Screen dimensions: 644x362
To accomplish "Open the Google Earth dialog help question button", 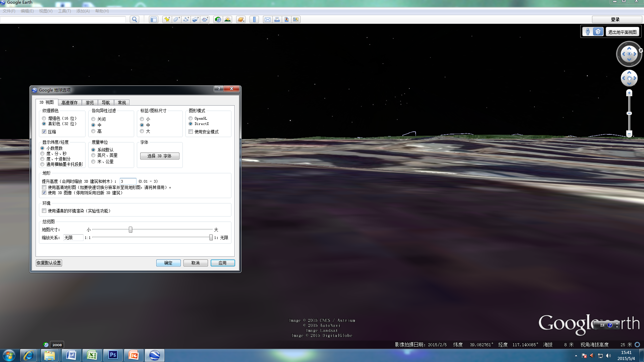I will coord(219,88).
